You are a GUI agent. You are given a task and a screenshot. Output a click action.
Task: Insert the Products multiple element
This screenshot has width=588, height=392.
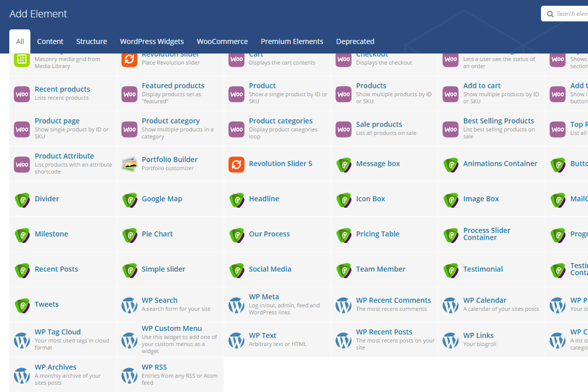(385, 93)
